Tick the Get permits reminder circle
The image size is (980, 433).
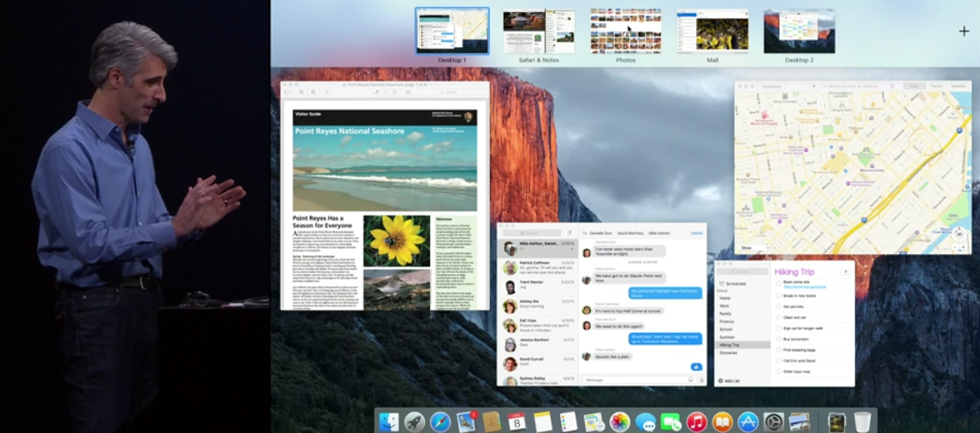pyautogui.click(x=778, y=306)
